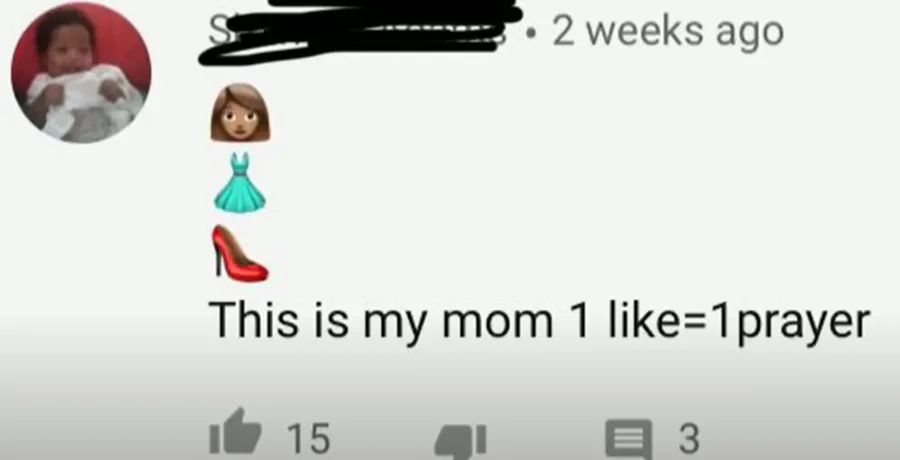Viewport: 900px width, 460px height.
Task: Click the "This is my mom" text
Action: [381, 320]
